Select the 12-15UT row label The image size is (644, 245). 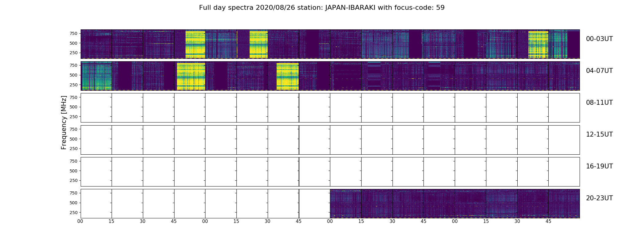click(x=599, y=134)
